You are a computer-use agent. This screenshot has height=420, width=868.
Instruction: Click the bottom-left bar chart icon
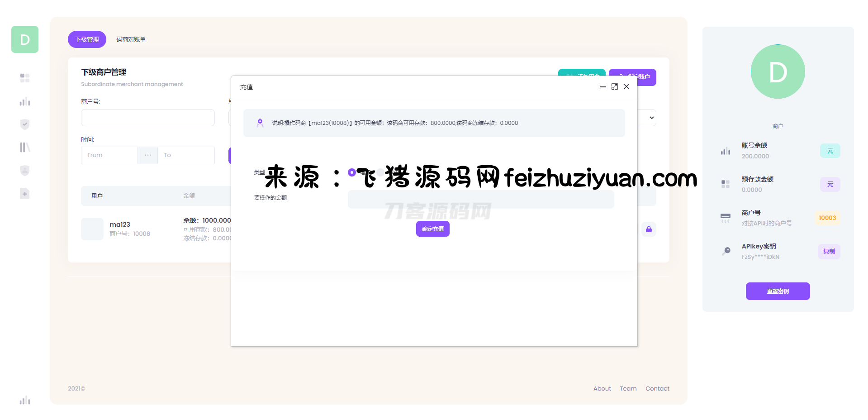pos(25,400)
